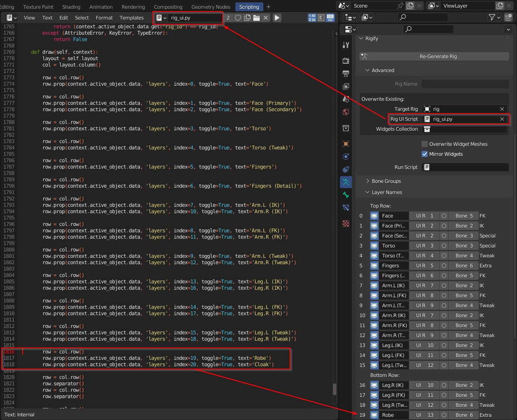Switch to Shading workspace tab
Screen dimensions: 517x420
(x=71, y=7)
